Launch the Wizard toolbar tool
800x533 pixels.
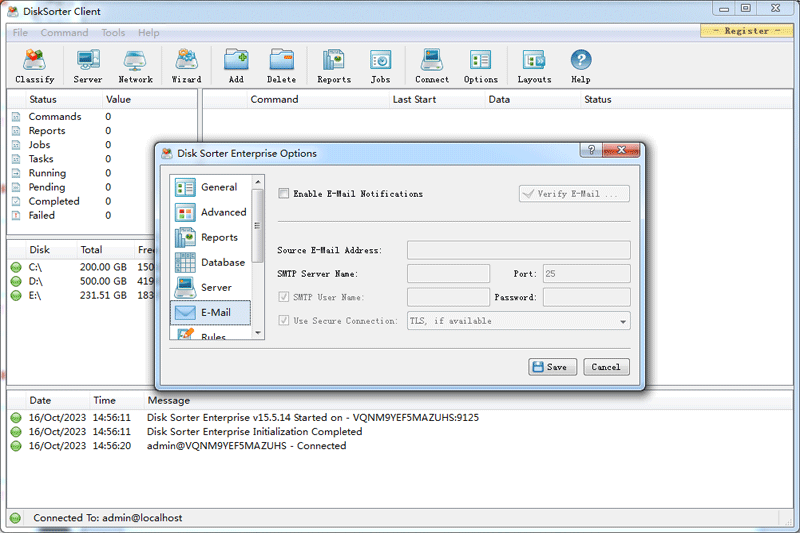pos(186,66)
